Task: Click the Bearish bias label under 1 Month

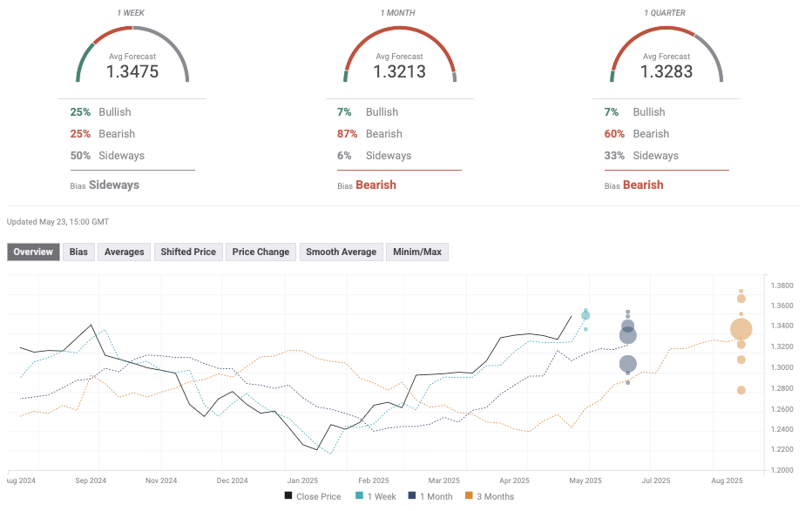Action: [x=376, y=185]
